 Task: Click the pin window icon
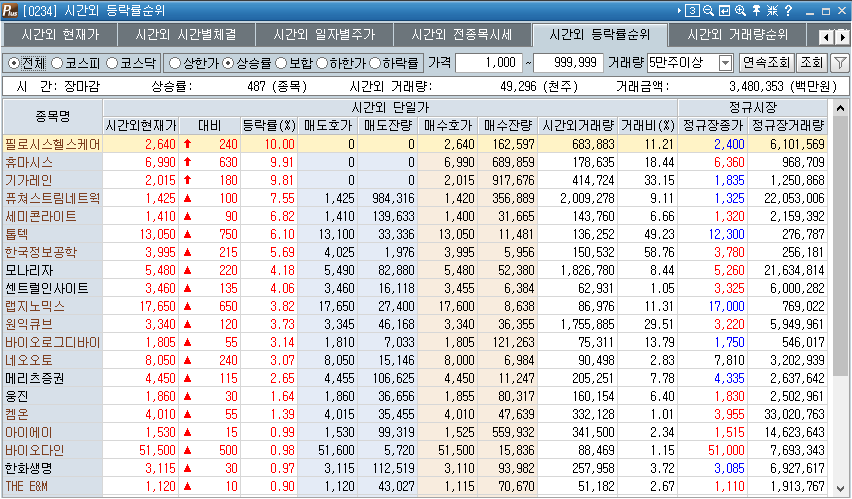[756, 10]
